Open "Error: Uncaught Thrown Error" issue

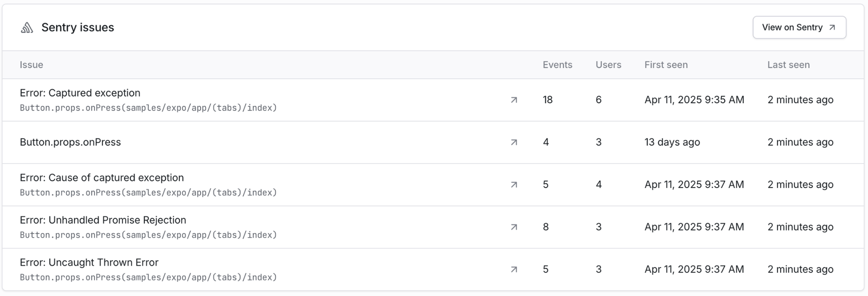click(x=89, y=262)
